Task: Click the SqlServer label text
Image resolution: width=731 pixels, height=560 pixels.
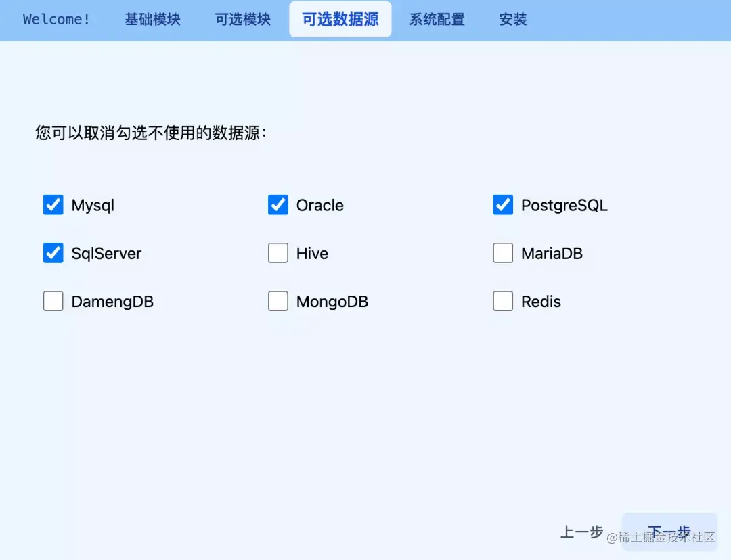Action: (106, 254)
